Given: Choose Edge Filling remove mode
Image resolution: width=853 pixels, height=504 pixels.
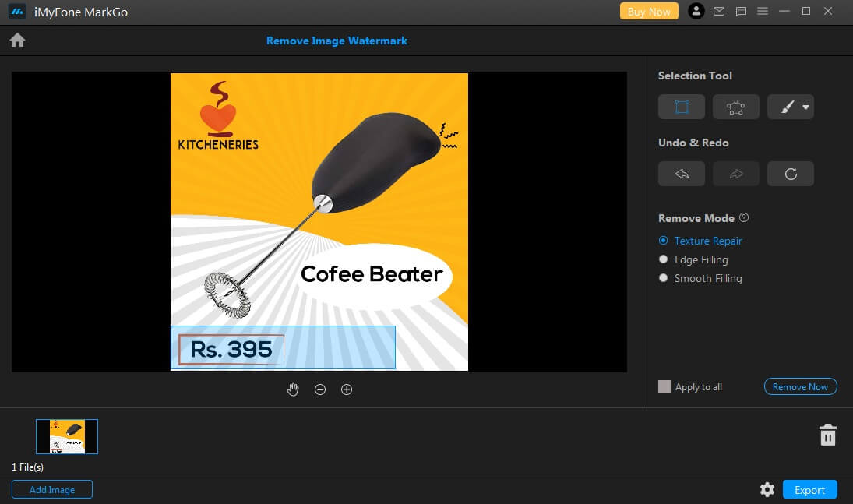Looking at the screenshot, I should click(693, 259).
